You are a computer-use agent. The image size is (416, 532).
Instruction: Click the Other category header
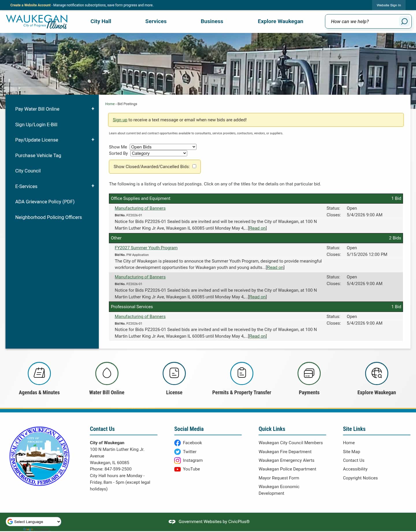(256, 238)
